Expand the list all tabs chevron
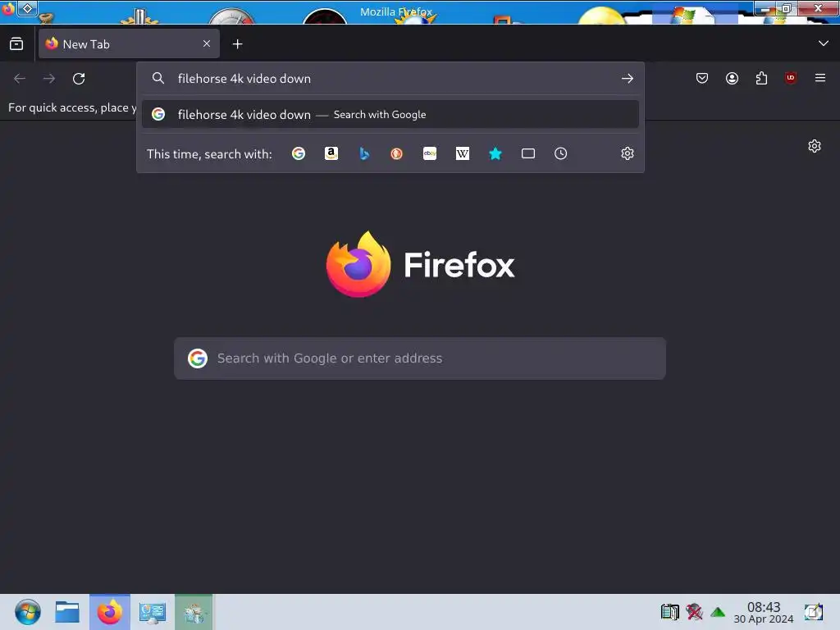 (x=824, y=43)
